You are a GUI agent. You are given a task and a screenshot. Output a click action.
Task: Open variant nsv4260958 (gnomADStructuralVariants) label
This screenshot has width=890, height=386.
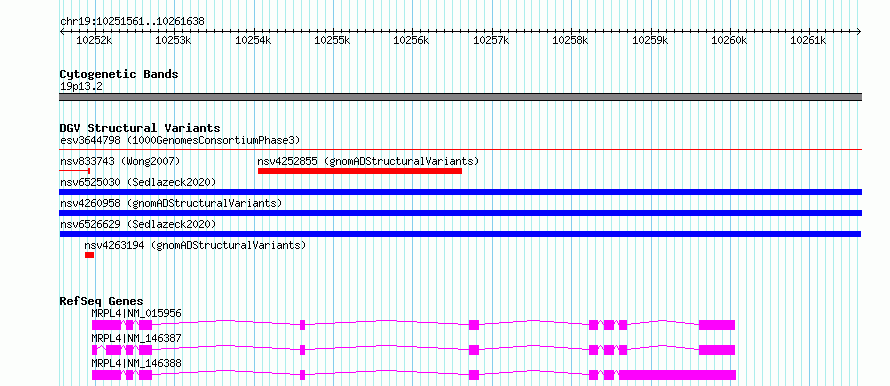(171, 203)
